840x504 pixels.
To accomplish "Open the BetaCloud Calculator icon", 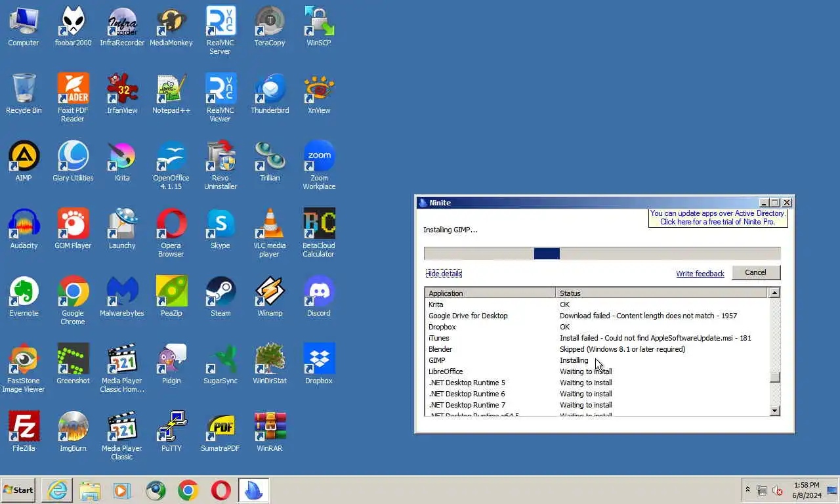I will 319,233.
